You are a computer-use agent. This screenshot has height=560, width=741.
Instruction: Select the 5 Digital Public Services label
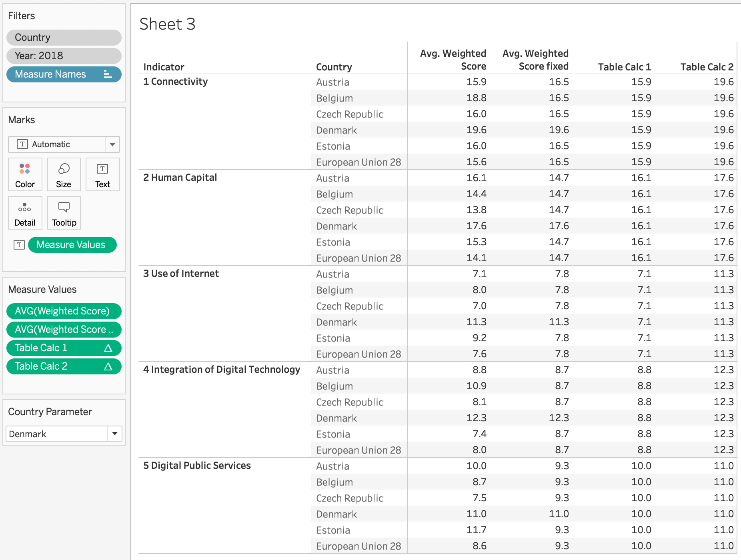197,466
